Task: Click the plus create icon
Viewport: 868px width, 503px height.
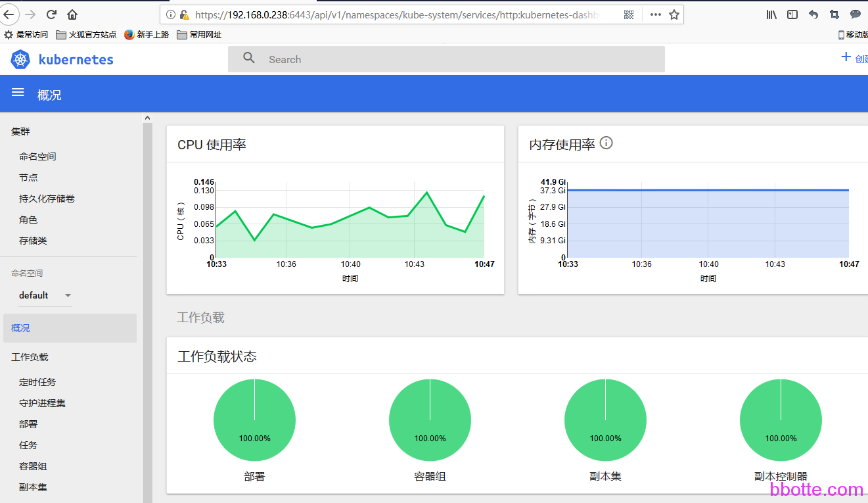Action: pos(846,58)
